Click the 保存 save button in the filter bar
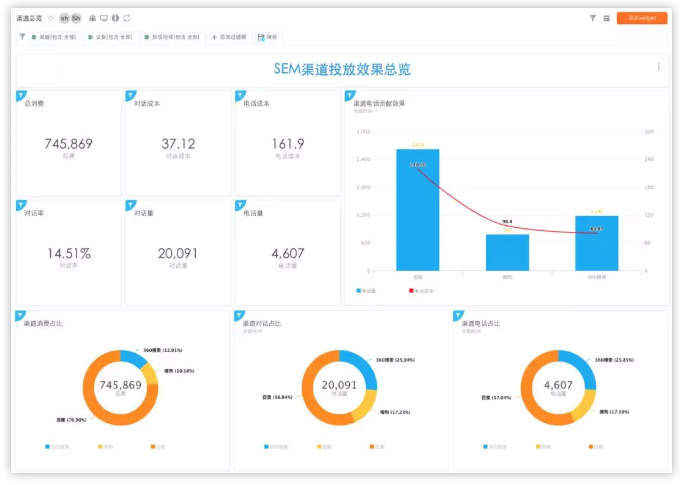 tap(268, 37)
